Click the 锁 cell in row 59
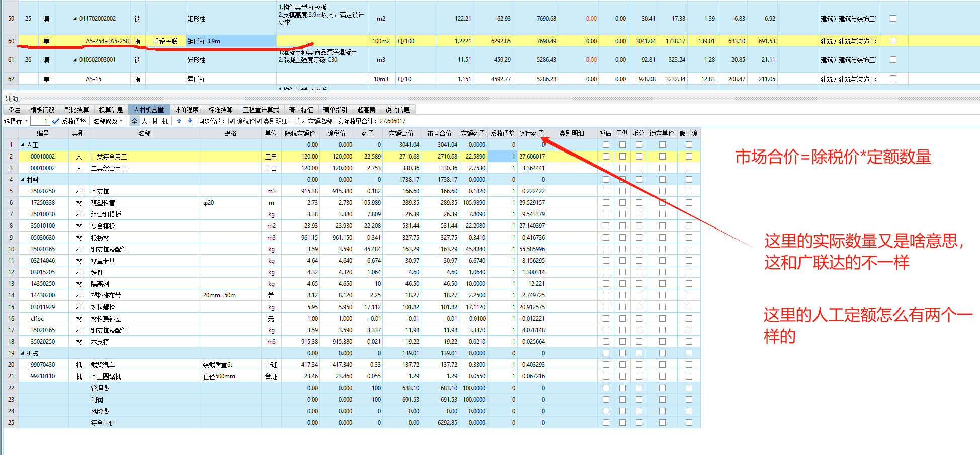Screen dimensions: 980x455 pyautogui.click(x=137, y=19)
